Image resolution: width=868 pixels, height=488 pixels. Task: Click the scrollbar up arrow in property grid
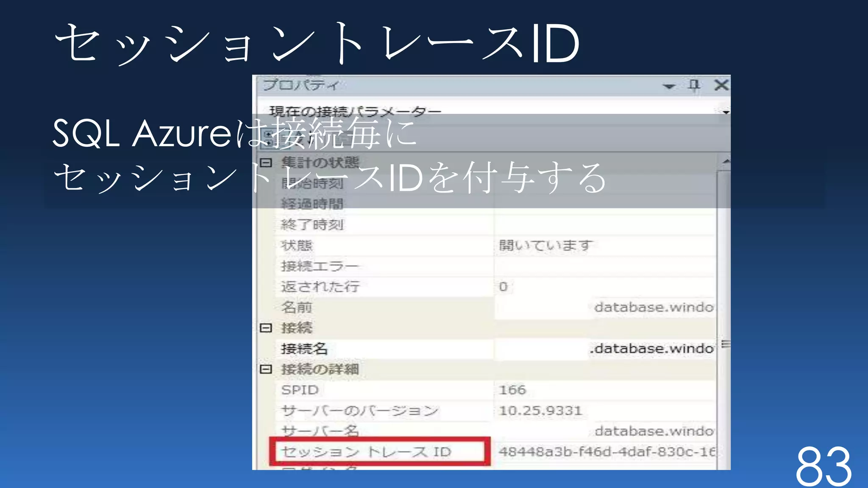726,162
